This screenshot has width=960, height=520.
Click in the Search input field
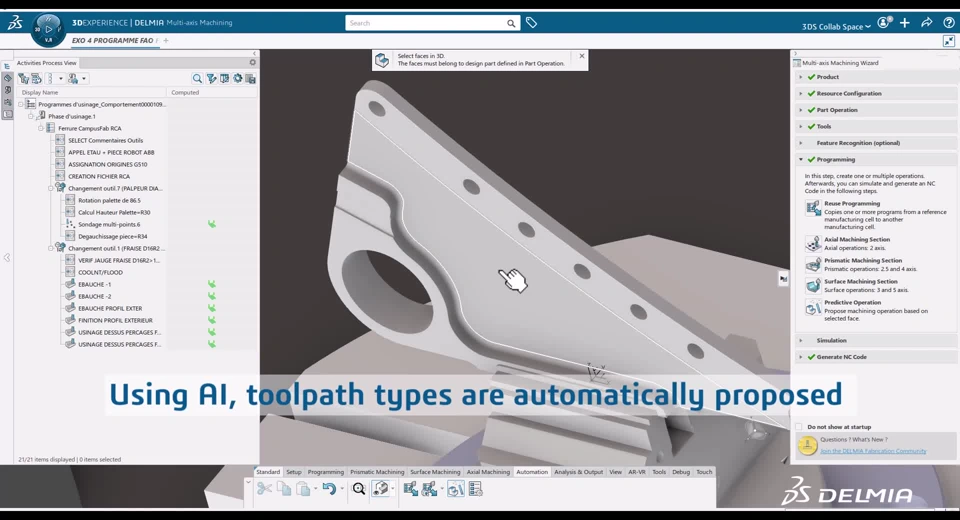pyautogui.click(x=426, y=23)
